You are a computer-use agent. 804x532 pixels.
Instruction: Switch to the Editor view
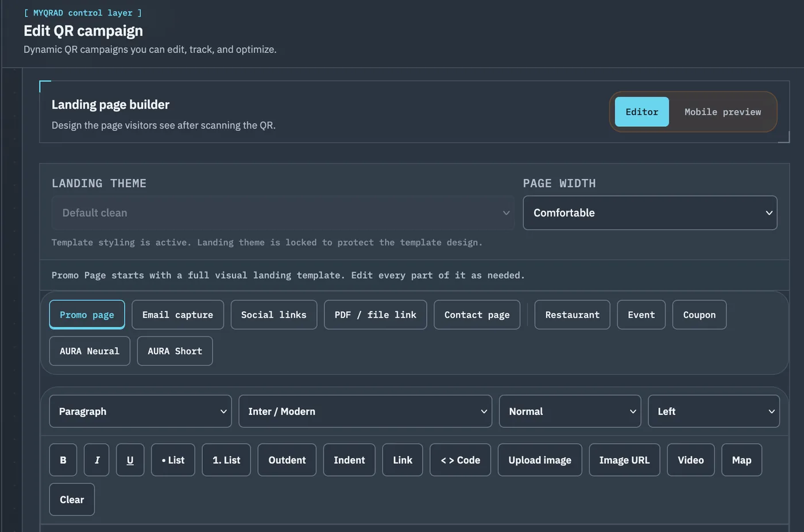(x=641, y=112)
